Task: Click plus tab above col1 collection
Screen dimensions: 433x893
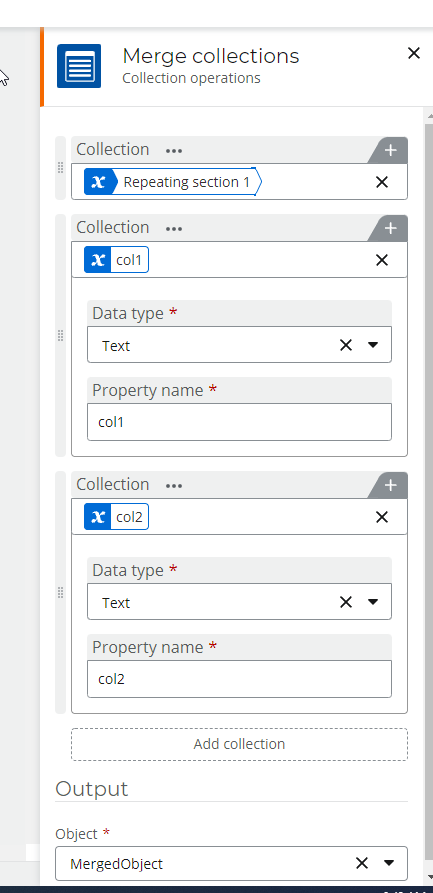Action: (390, 228)
